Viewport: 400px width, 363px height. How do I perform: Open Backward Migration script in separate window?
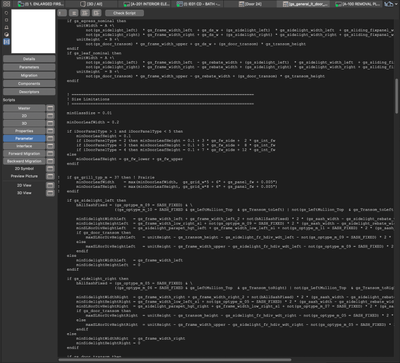coord(50,161)
